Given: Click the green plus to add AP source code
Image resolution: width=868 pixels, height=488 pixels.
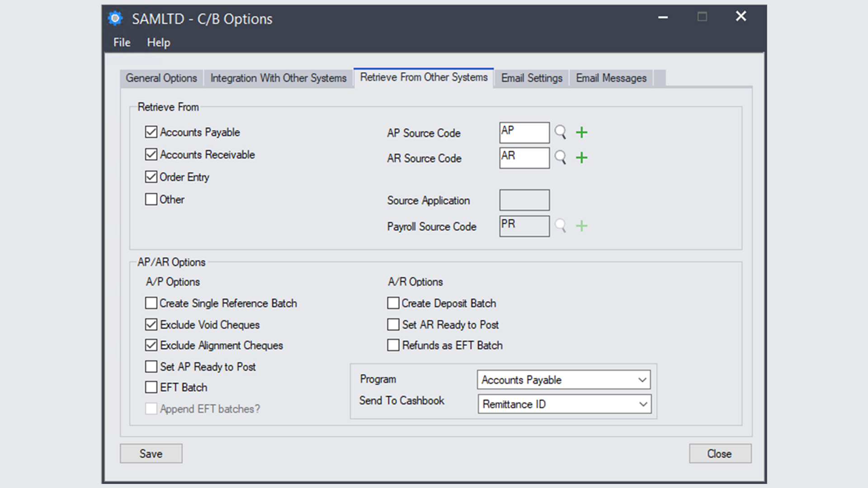Looking at the screenshot, I should click(582, 132).
